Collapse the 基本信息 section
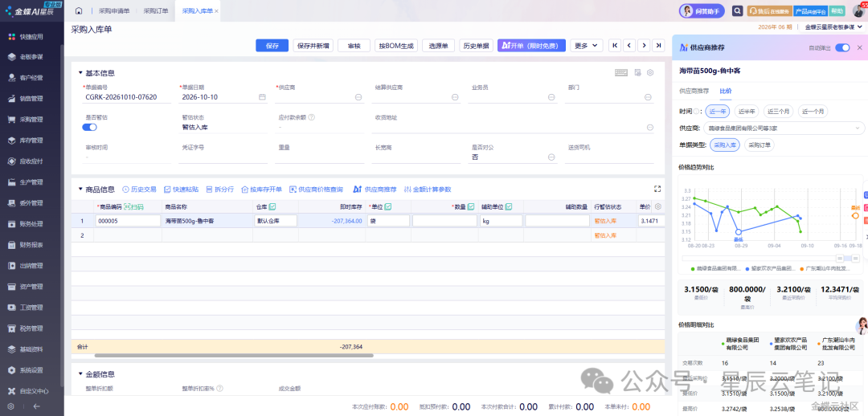 tap(80, 72)
